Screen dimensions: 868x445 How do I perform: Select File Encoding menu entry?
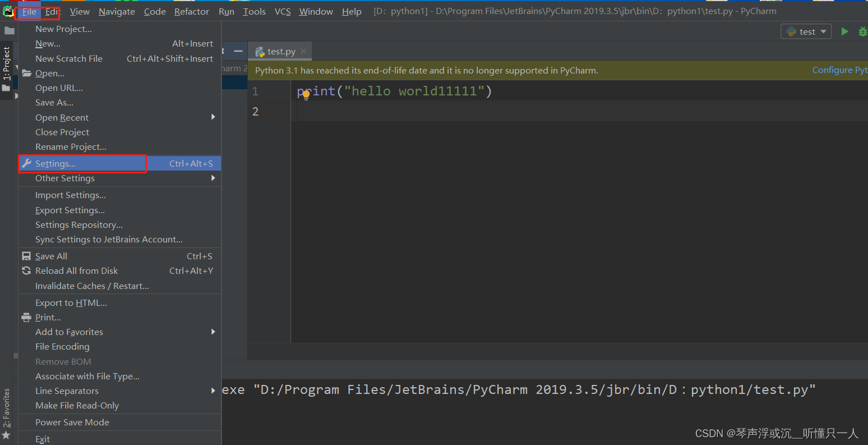(120, 346)
